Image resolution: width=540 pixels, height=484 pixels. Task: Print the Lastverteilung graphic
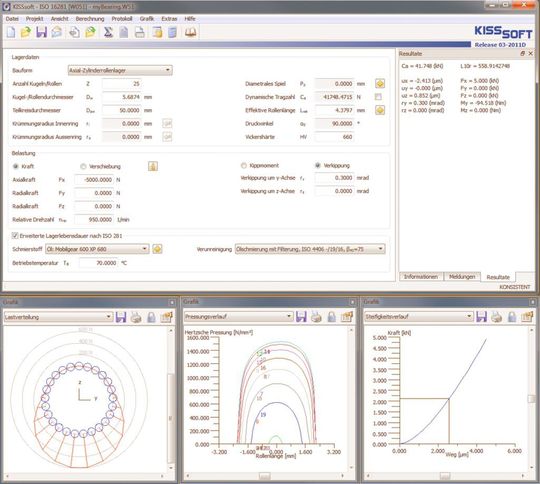tap(136, 317)
